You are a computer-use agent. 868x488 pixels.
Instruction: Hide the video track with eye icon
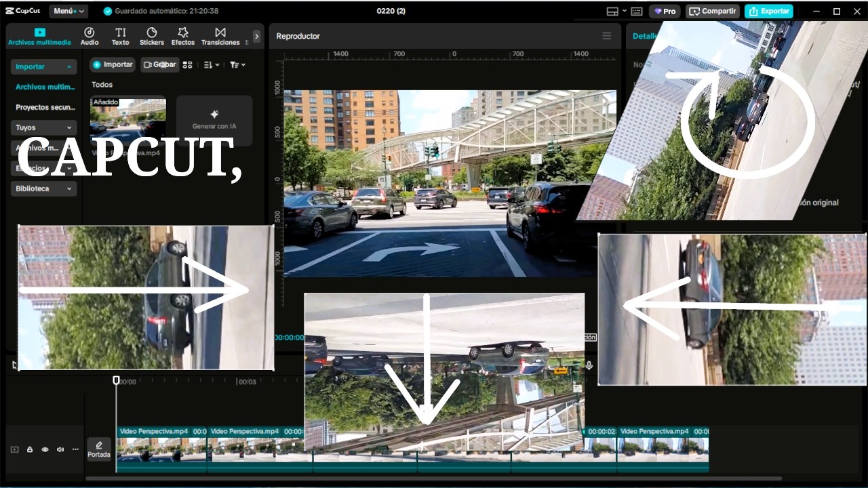pos(45,449)
